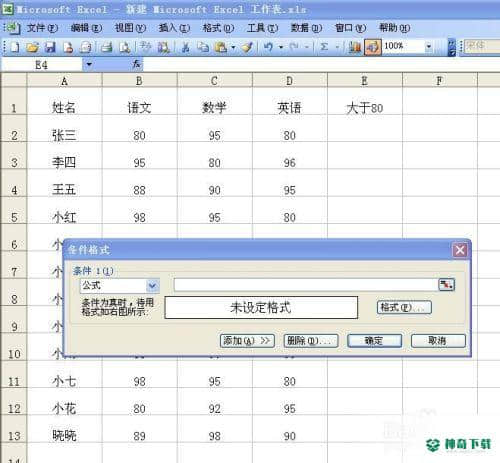Open the Chart Wizard icon
The width and height of the screenshot is (500, 463).
click(355, 47)
